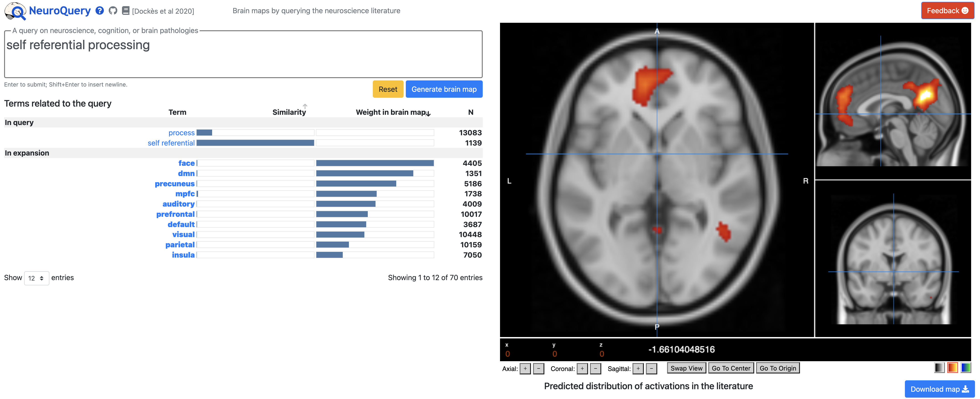Increase Sagittal slice with plus button
Viewport: 980px width, 399px height.
click(x=638, y=368)
